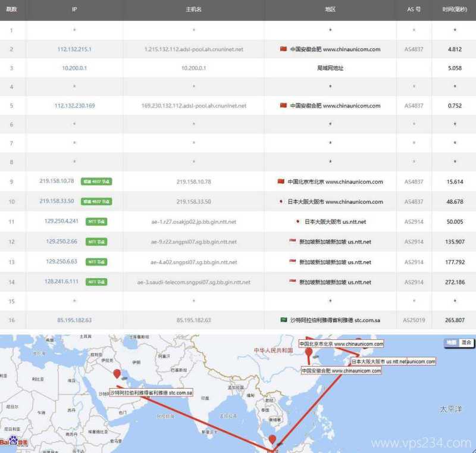Switch the map to 地图 view
Viewport: 476px width, 453px height.
point(452,342)
